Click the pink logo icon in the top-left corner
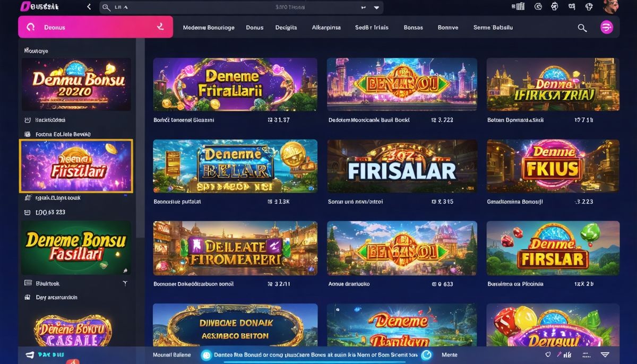Image resolution: width=637 pixels, height=364 pixels. [24, 6]
